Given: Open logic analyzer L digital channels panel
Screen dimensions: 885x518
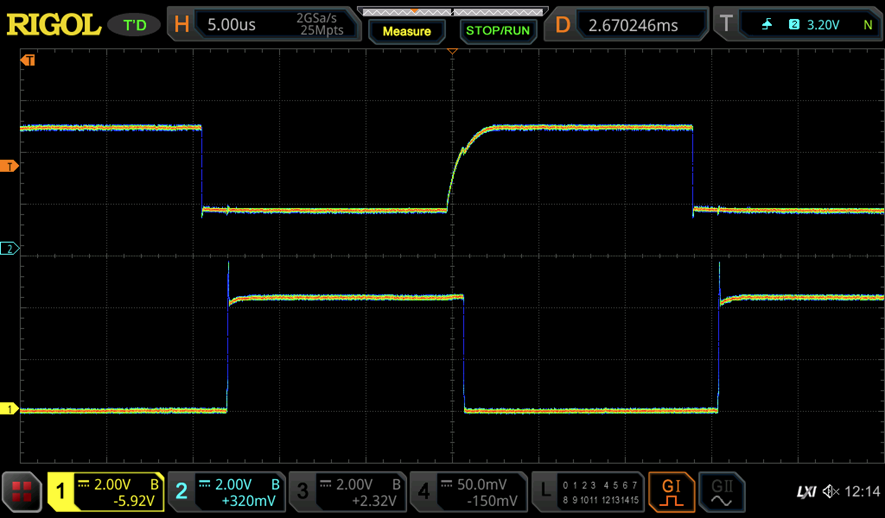Looking at the screenshot, I should click(x=586, y=491).
